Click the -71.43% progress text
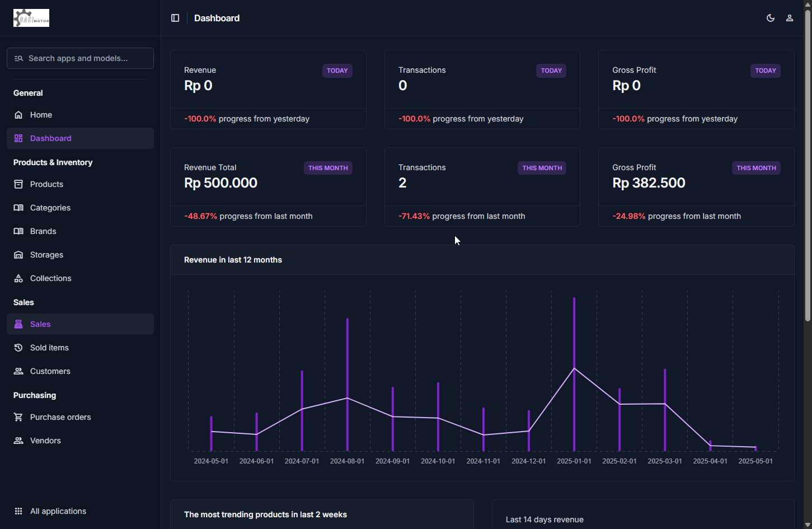 (x=414, y=216)
